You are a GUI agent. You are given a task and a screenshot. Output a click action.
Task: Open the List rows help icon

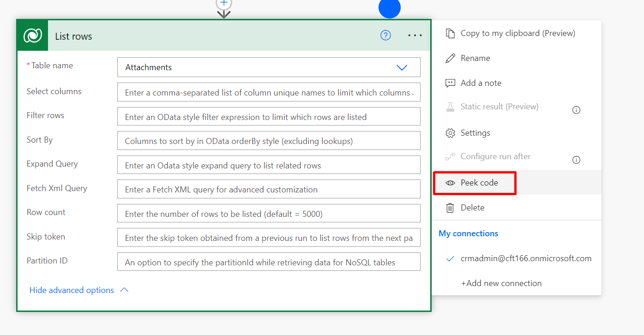tap(385, 36)
